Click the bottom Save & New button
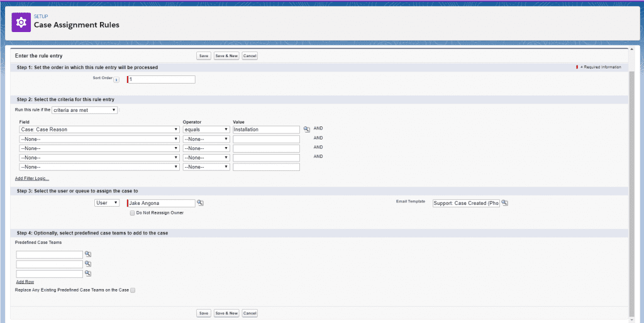The image size is (644, 323). point(226,313)
